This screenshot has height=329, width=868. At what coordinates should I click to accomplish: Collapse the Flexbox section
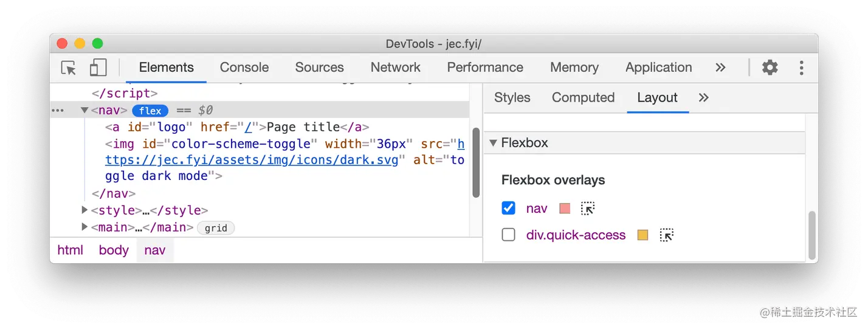tap(493, 143)
